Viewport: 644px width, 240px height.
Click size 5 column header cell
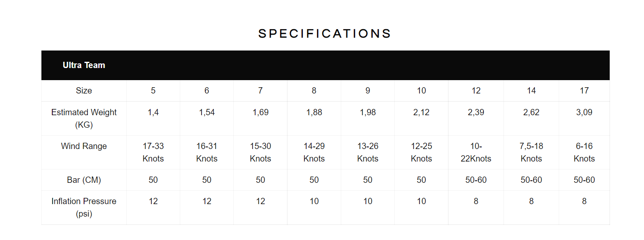tap(153, 91)
